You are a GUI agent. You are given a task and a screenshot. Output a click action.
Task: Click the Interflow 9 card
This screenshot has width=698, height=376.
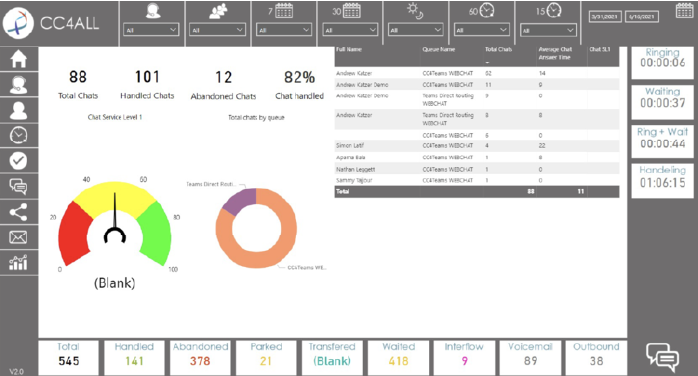(x=464, y=358)
